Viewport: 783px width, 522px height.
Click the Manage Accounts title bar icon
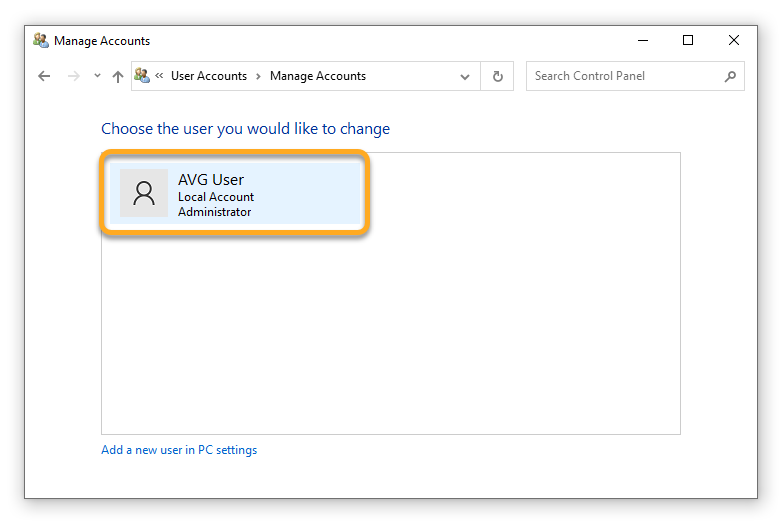[41, 41]
